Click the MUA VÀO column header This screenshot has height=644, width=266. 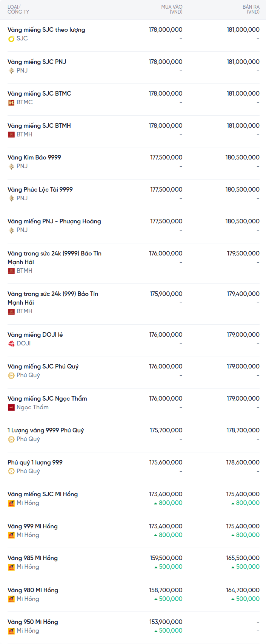[172, 9]
